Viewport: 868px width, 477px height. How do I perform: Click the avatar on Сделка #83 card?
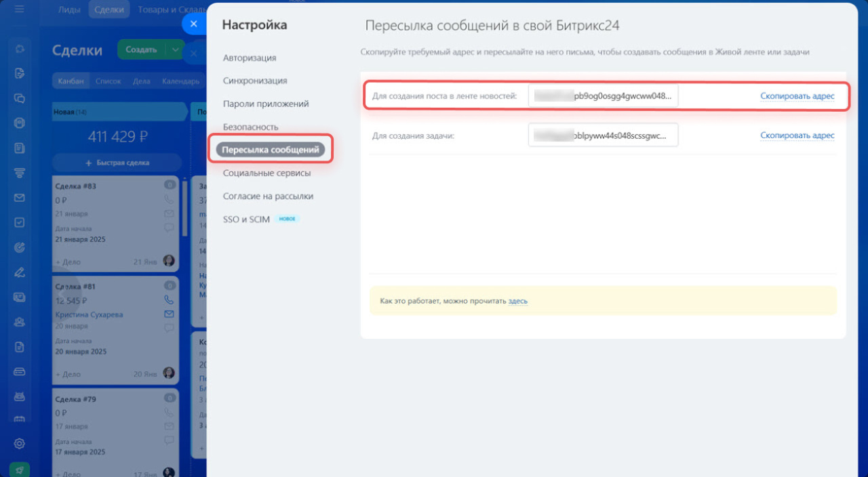point(169,261)
